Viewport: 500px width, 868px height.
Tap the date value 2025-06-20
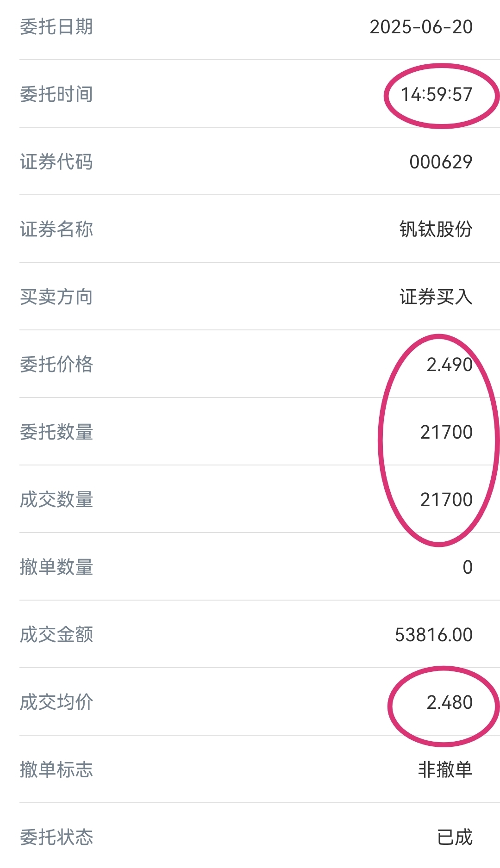click(421, 27)
